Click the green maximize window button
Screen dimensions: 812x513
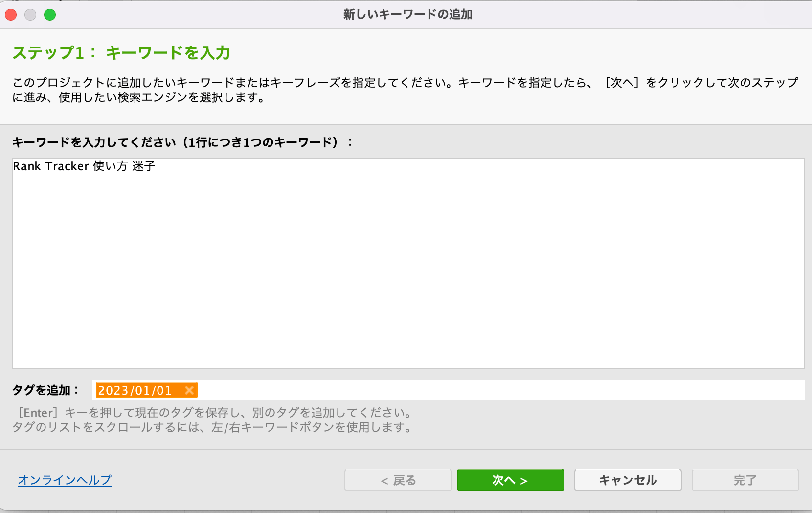[50, 15]
